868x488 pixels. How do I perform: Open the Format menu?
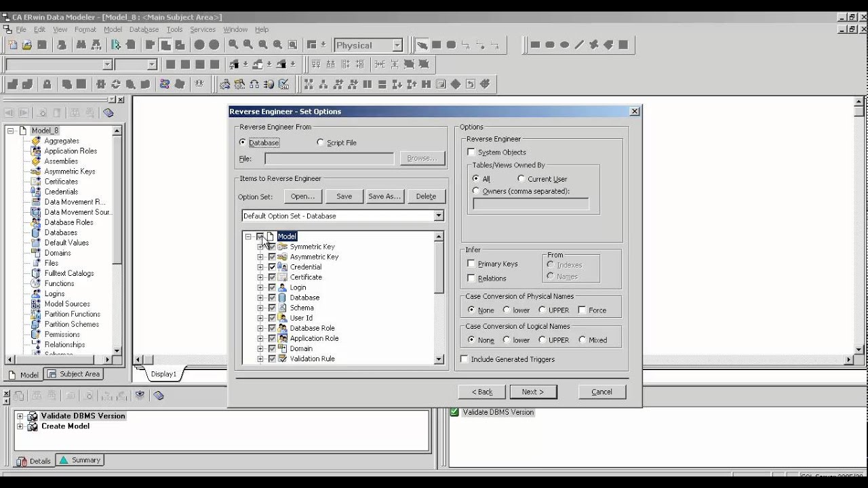click(85, 30)
